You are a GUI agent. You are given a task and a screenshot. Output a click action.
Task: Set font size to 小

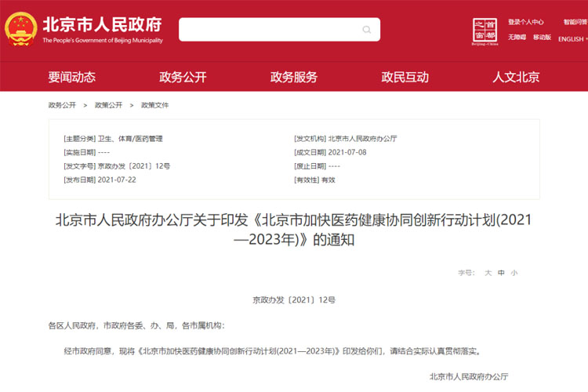514,273
